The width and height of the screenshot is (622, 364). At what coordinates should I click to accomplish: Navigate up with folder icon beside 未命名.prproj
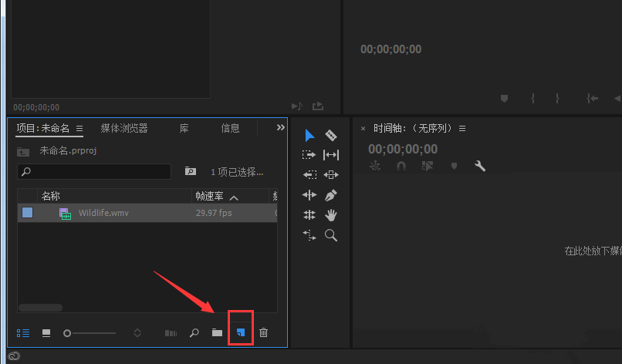tap(23, 152)
